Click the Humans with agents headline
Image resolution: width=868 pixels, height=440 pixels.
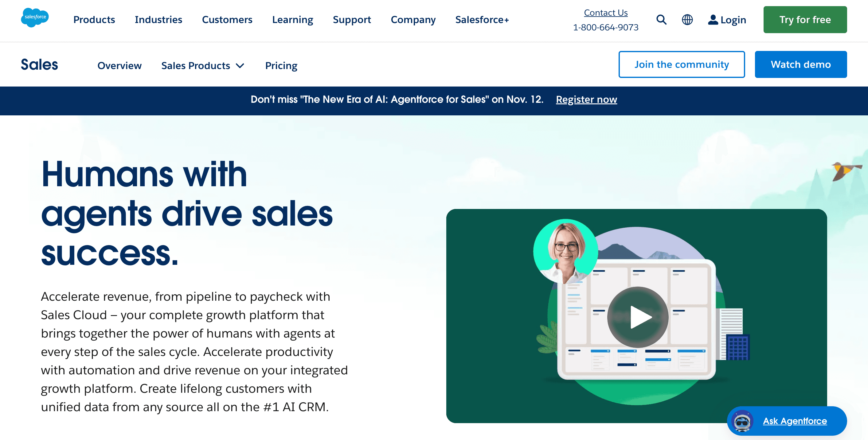187,213
